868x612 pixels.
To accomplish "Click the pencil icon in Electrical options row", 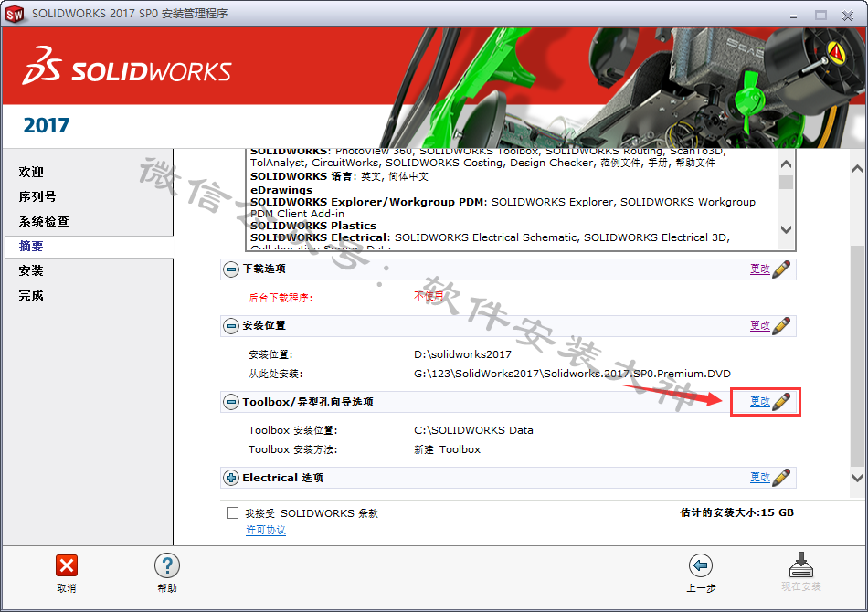I will coord(781,478).
